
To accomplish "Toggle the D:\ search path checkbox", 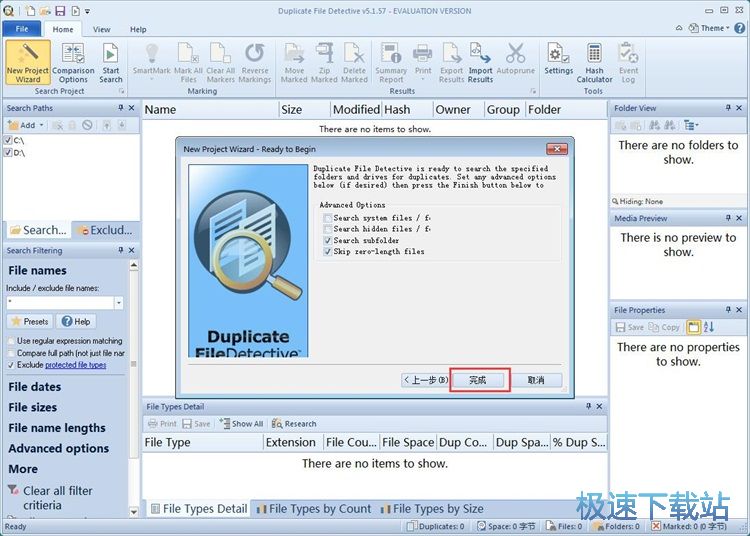I will click(8, 153).
